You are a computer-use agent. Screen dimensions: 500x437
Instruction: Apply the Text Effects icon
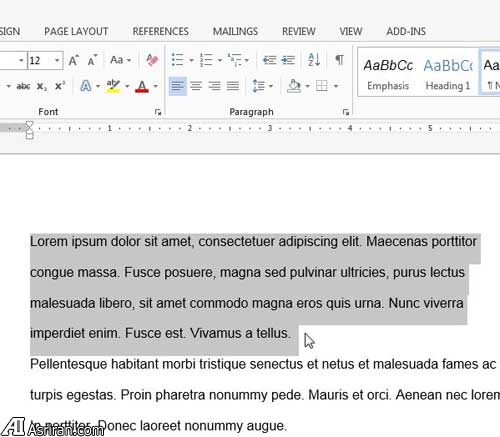pos(86,86)
